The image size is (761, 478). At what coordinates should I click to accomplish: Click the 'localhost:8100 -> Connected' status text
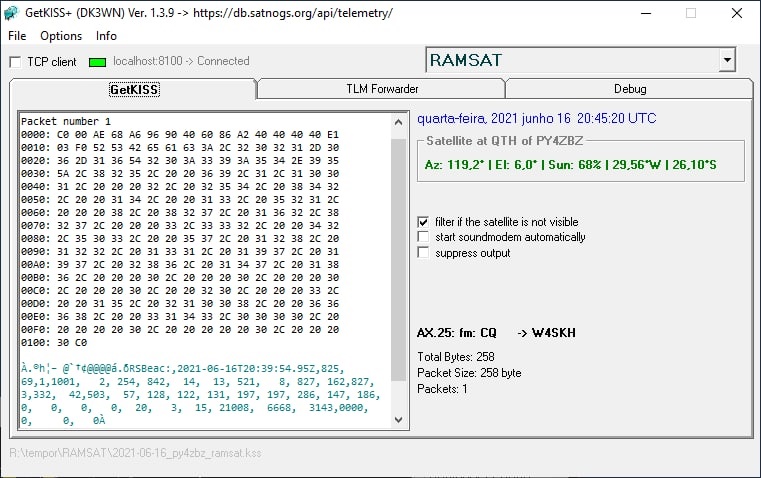(181, 61)
